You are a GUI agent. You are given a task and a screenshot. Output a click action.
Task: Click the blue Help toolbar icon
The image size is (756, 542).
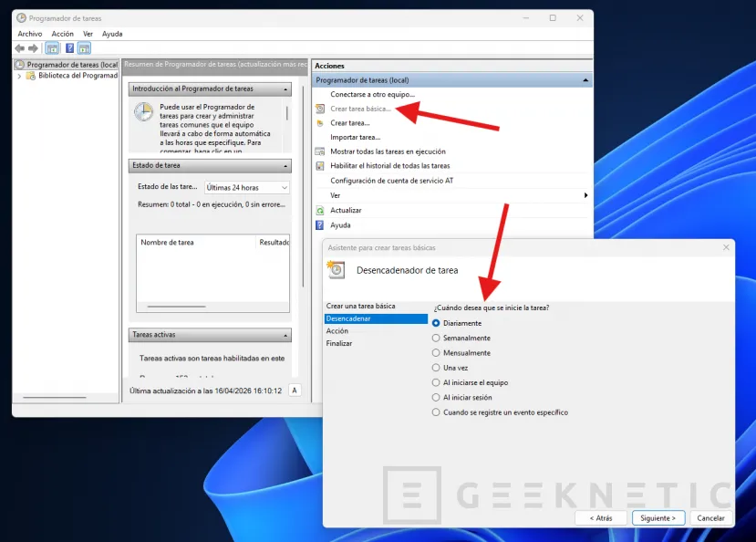tap(69, 48)
